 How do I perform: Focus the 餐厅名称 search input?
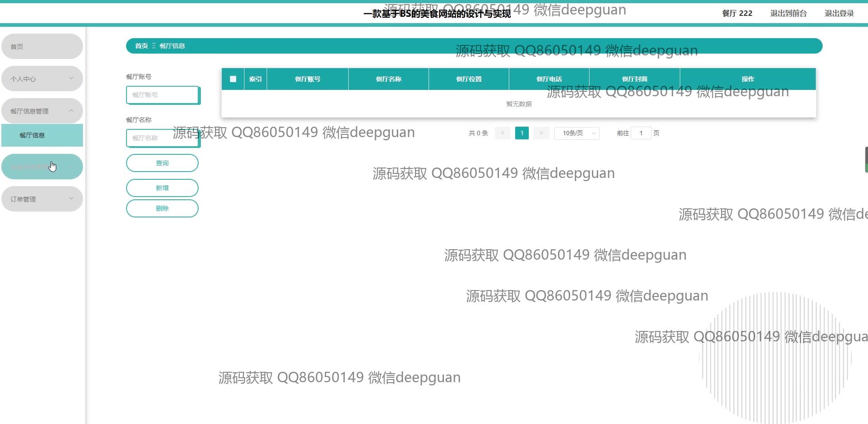tap(163, 138)
